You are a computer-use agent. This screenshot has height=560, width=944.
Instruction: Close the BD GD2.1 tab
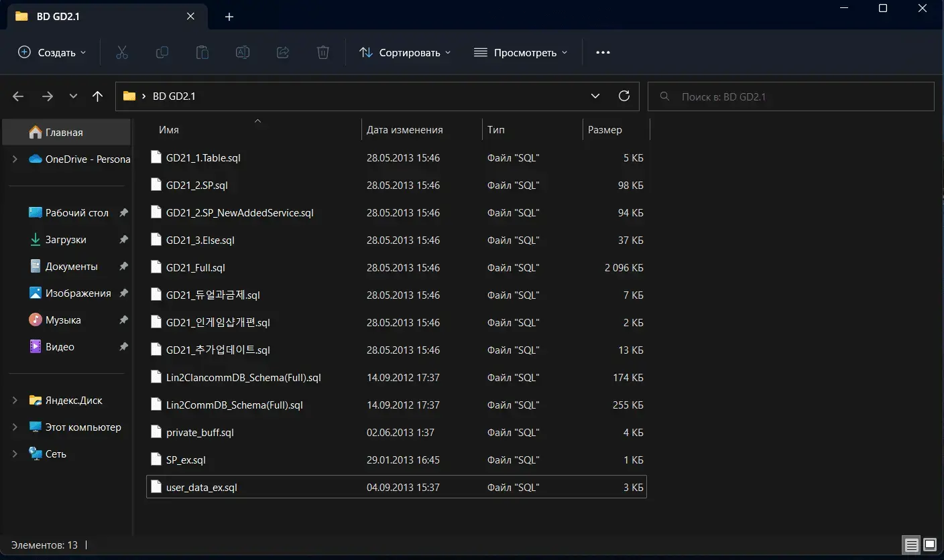(x=190, y=17)
